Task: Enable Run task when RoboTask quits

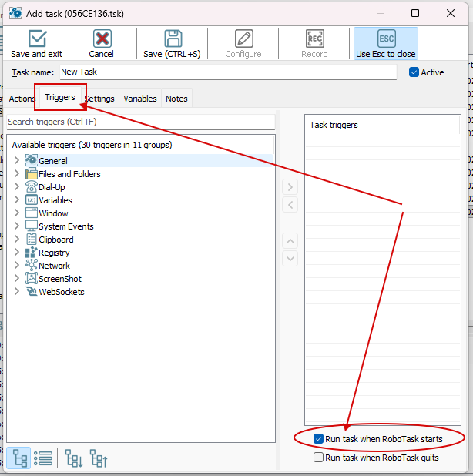Action: tap(319, 458)
